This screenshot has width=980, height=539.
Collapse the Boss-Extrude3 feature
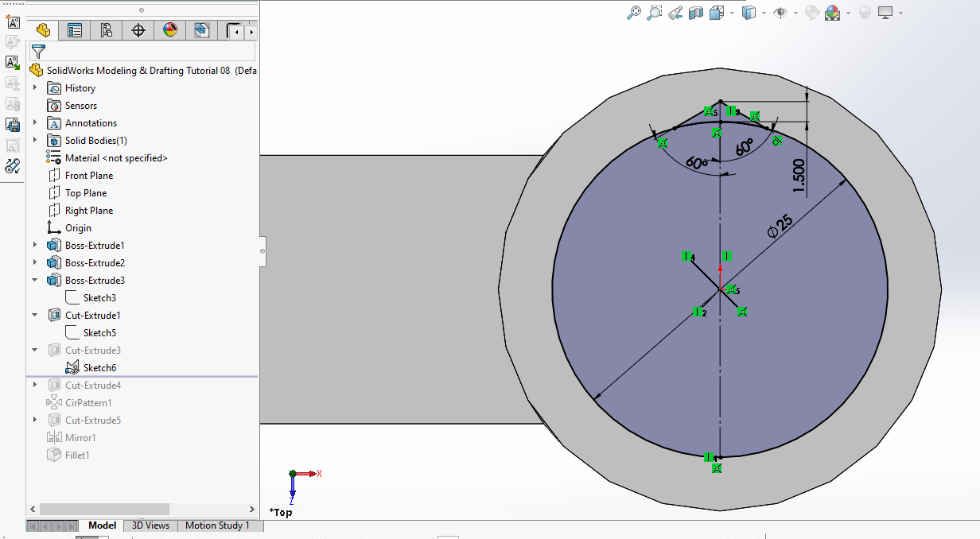pyautogui.click(x=35, y=280)
